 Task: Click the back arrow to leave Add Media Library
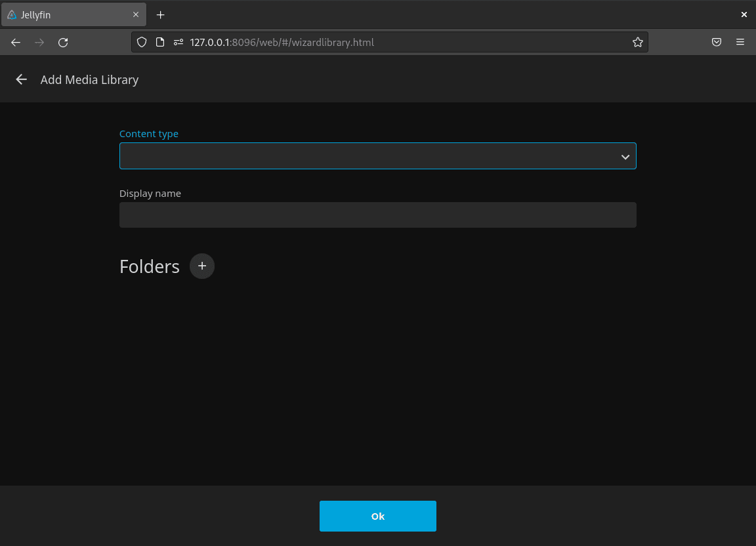tap(21, 79)
